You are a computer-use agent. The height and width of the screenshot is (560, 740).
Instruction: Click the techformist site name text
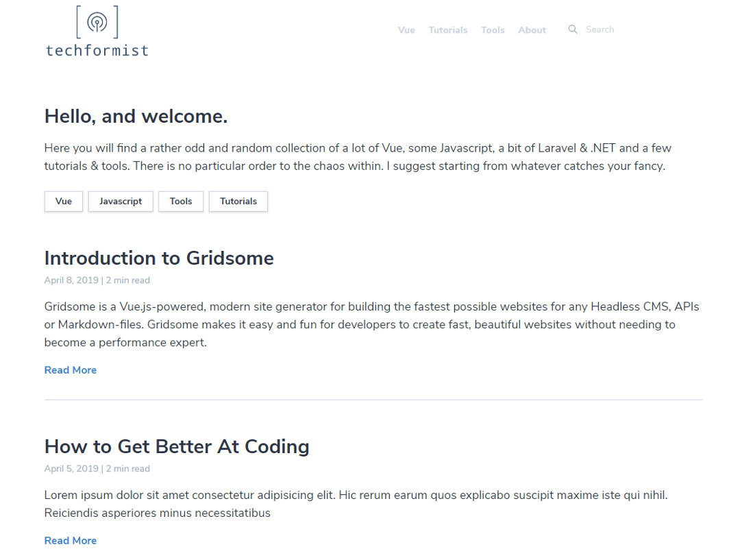coord(97,50)
